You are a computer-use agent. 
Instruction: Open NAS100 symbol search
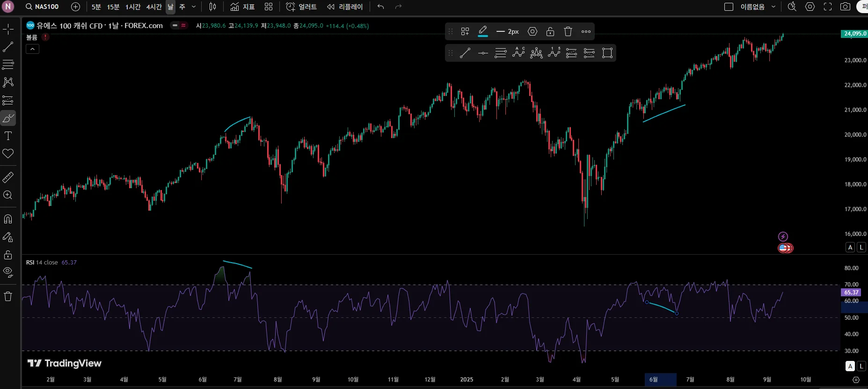(x=42, y=7)
